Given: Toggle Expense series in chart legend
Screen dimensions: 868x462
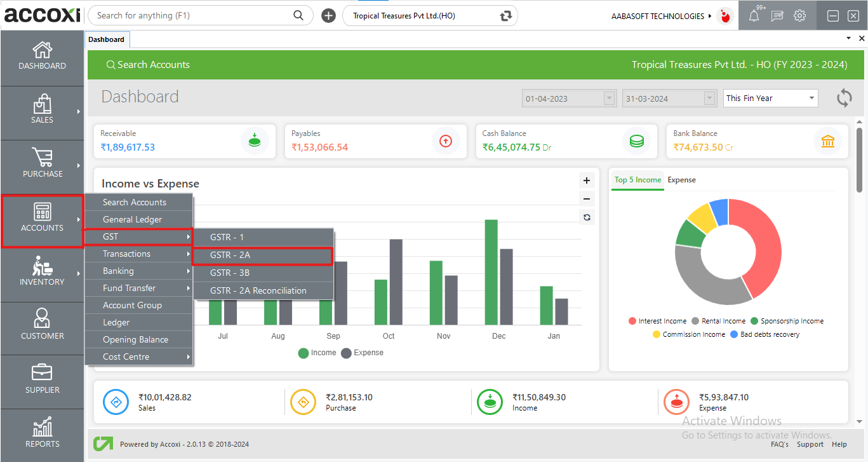Looking at the screenshot, I should (x=362, y=353).
